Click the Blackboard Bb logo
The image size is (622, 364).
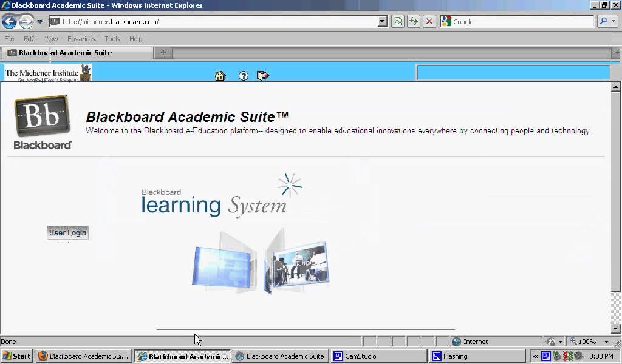tap(43, 123)
